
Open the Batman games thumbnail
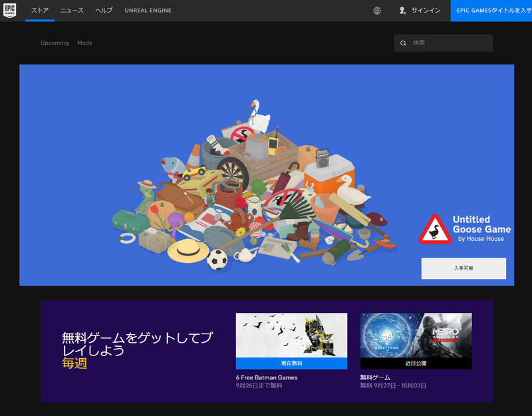291,335
